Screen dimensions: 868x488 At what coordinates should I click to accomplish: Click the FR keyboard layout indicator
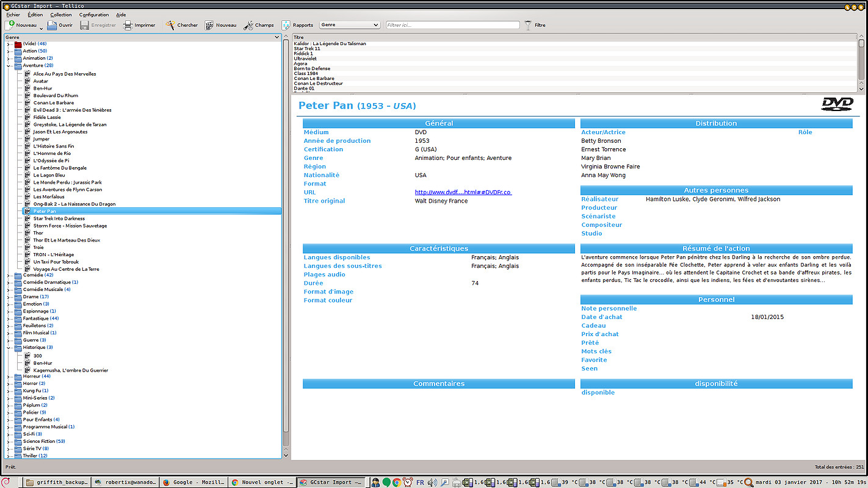point(420,483)
